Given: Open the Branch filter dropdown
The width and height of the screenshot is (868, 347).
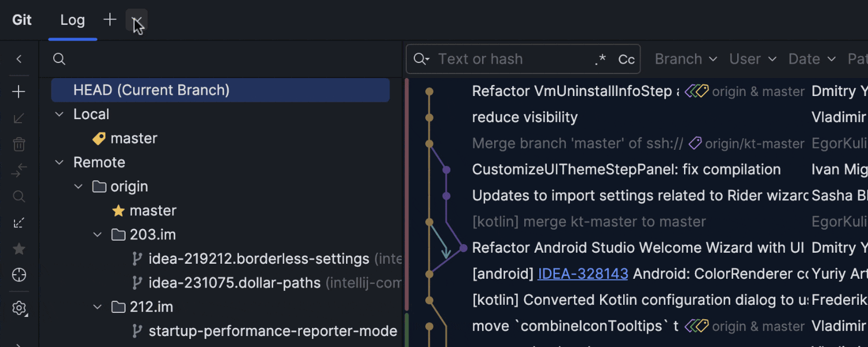Looking at the screenshot, I should 686,59.
